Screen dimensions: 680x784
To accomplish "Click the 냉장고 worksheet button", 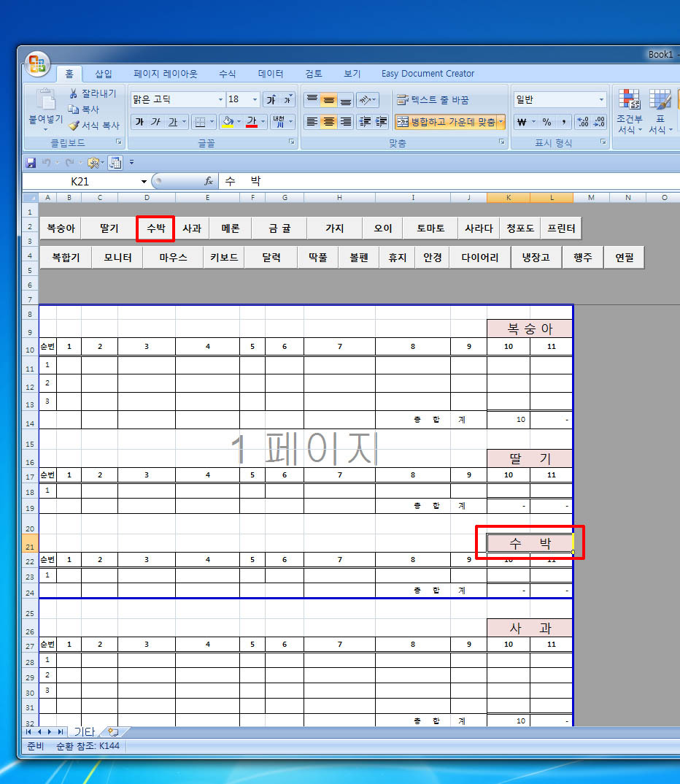I will coord(536,258).
